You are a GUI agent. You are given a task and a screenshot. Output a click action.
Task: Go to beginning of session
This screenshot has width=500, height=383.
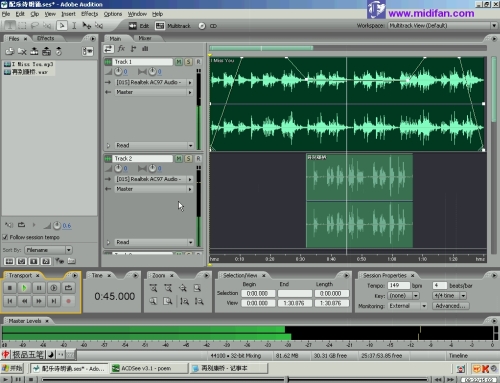pos(10,301)
